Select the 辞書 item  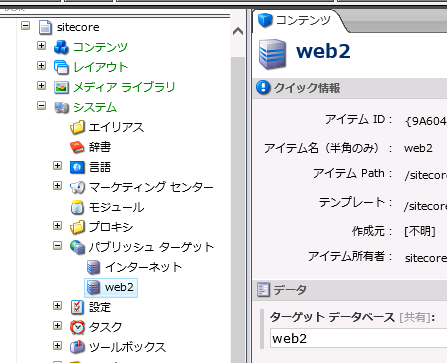pyautogui.click(x=100, y=147)
